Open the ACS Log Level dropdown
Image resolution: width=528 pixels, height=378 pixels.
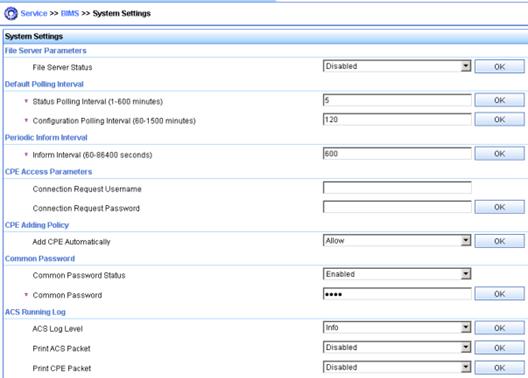coord(397,328)
